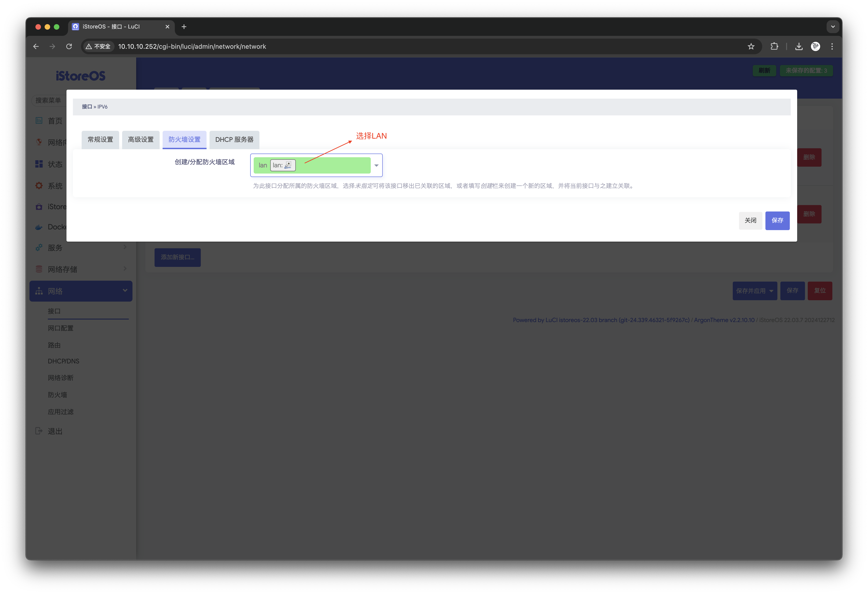Click the profile avatar icon
The image size is (868, 594).
point(815,47)
